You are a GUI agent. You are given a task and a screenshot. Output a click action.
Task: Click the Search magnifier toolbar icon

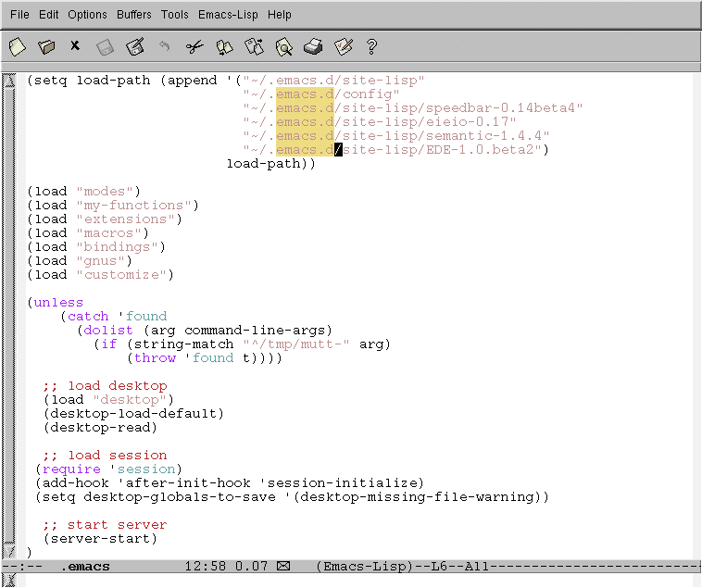[283, 47]
